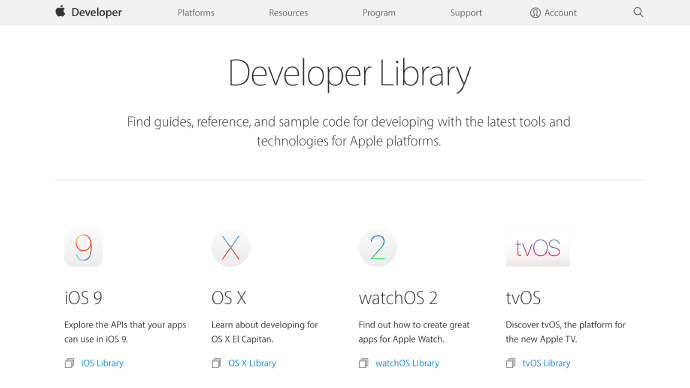Image resolution: width=690 pixels, height=388 pixels.
Task: Click the Account person icon
Action: click(535, 13)
